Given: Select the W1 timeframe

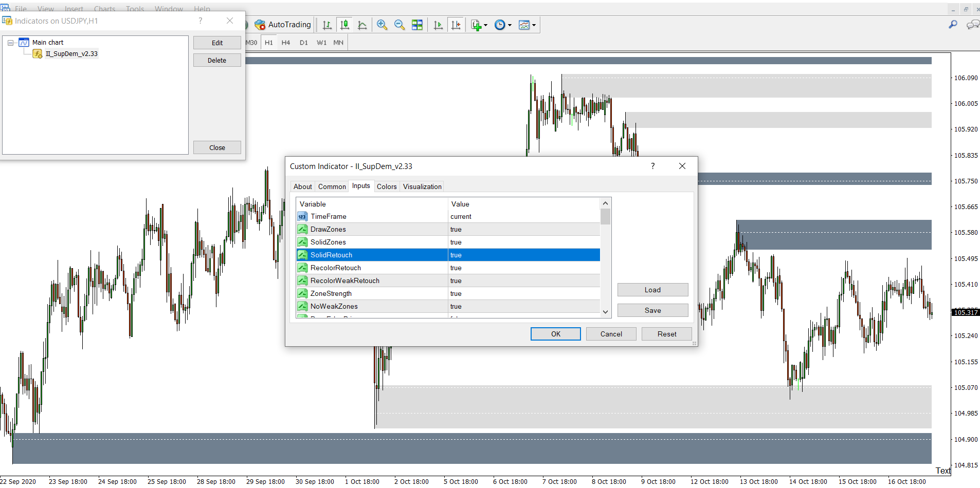Looking at the screenshot, I should pos(321,43).
